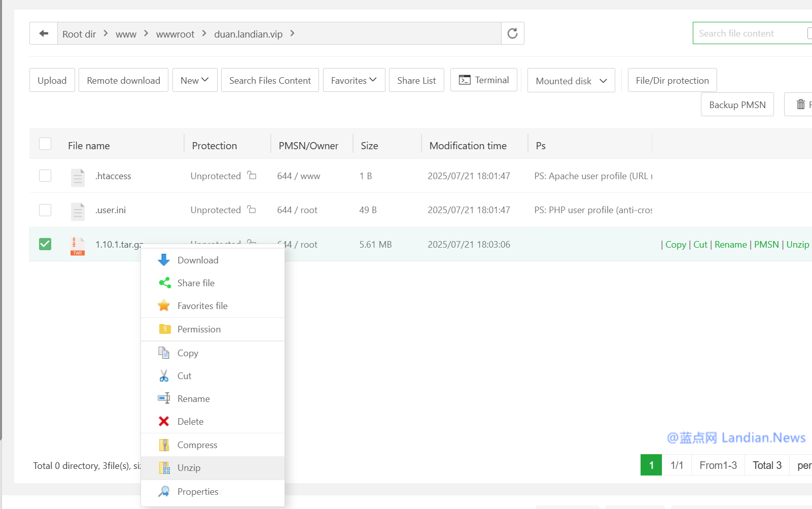The width and height of the screenshot is (812, 509).
Task: Expand the New dropdown button
Action: click(195, 80)
